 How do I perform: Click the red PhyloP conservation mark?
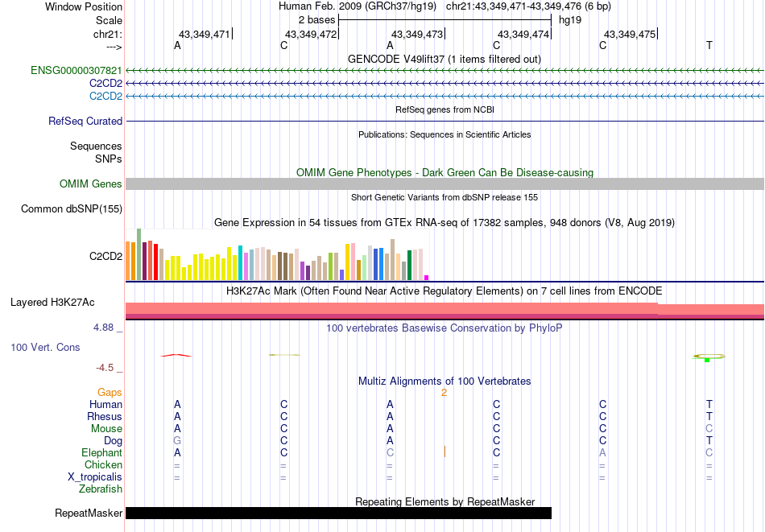coord(176,356)
